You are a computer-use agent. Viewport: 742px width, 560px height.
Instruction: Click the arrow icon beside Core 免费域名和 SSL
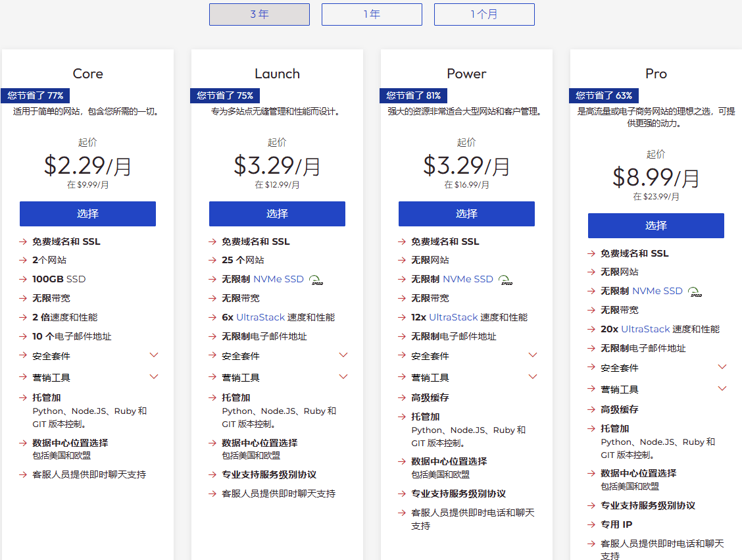coord(23,242)
